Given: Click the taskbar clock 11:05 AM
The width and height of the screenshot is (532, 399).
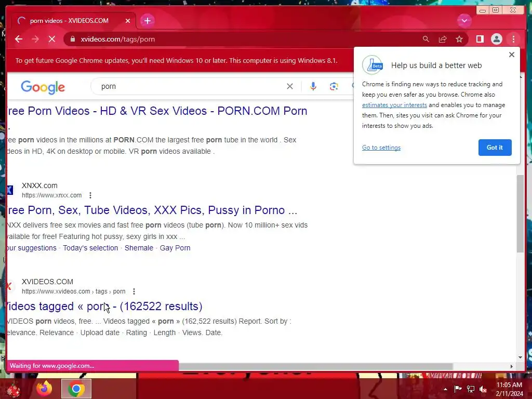Looking at the screenshot, I should [509, 385].
